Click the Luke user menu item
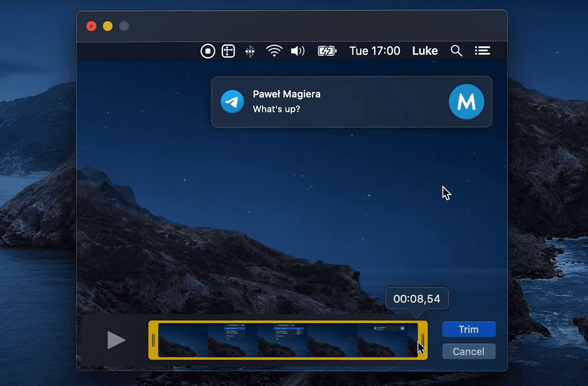588x386 pixels. [x=425, y=51]
